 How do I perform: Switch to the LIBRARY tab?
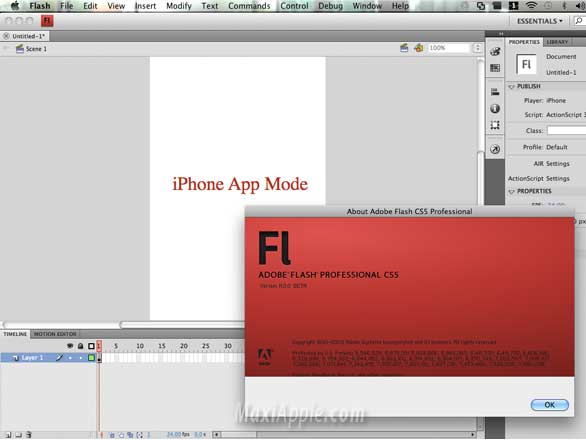coord(557,42)
